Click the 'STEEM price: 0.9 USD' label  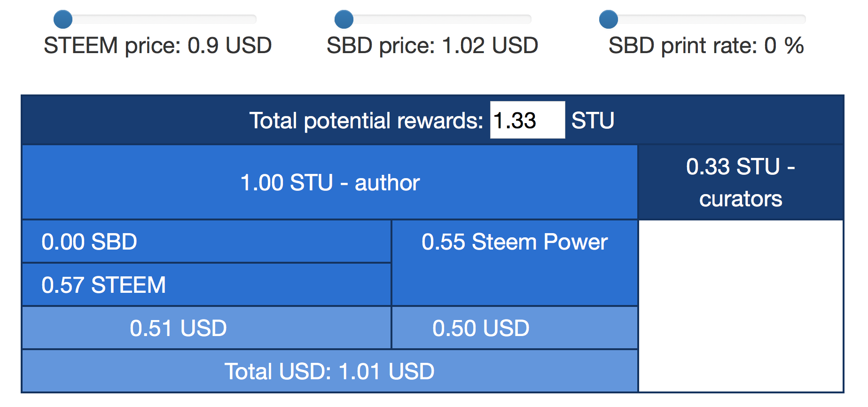click(x=158, y=46)
